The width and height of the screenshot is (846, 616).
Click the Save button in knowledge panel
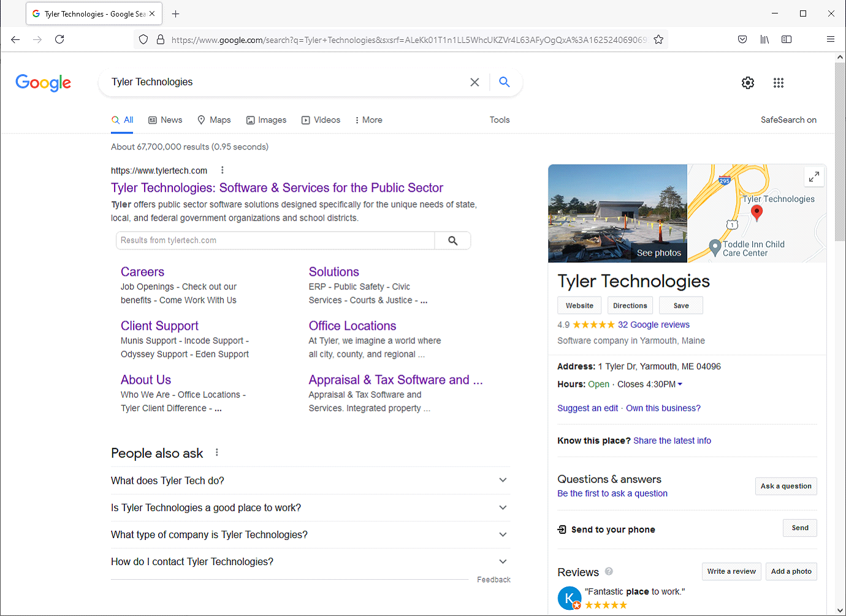click(x=681, y=305)
